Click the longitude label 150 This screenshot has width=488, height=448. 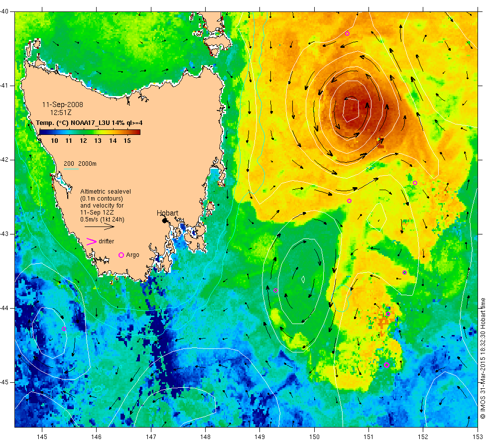click(314, 437)
